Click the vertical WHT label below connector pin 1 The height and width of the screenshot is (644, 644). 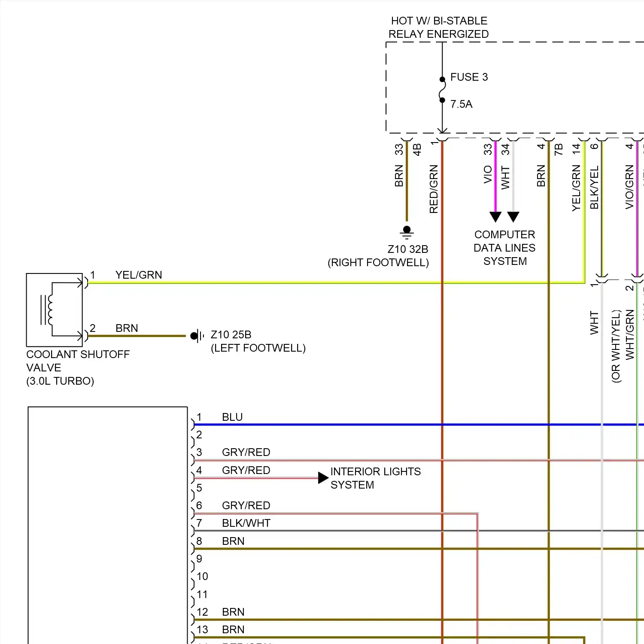[594, 323]
